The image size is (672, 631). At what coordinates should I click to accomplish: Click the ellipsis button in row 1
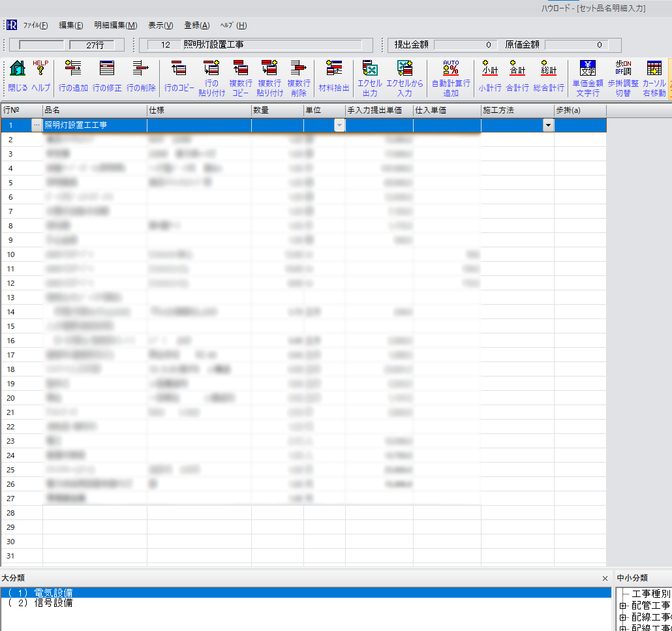(x=37, y=125)
